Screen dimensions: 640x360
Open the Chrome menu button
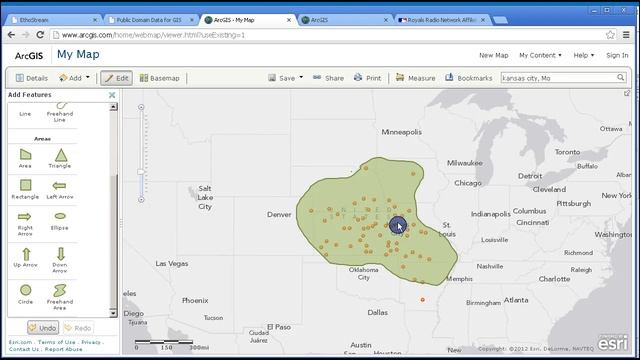[626, 35]
